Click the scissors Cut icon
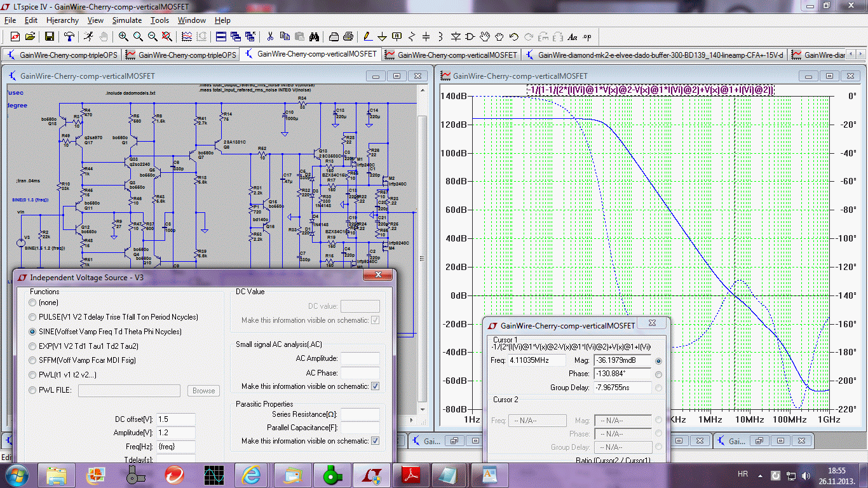This screenshot has width=868, height=488. pos(270,36)
